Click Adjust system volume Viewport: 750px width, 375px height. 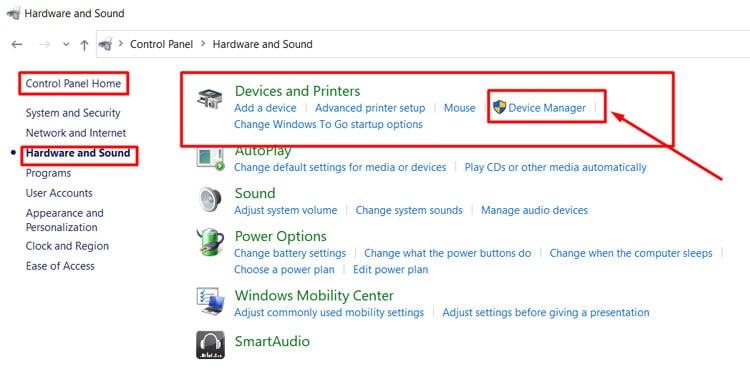tap(285, 210)
